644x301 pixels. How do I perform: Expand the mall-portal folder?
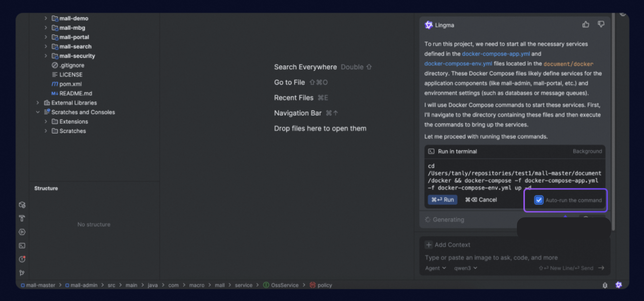click(46, 37)
